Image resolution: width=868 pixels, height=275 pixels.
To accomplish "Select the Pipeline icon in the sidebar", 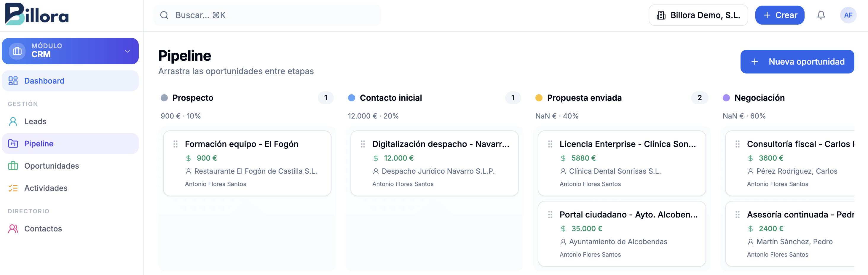I will (13, 143).
